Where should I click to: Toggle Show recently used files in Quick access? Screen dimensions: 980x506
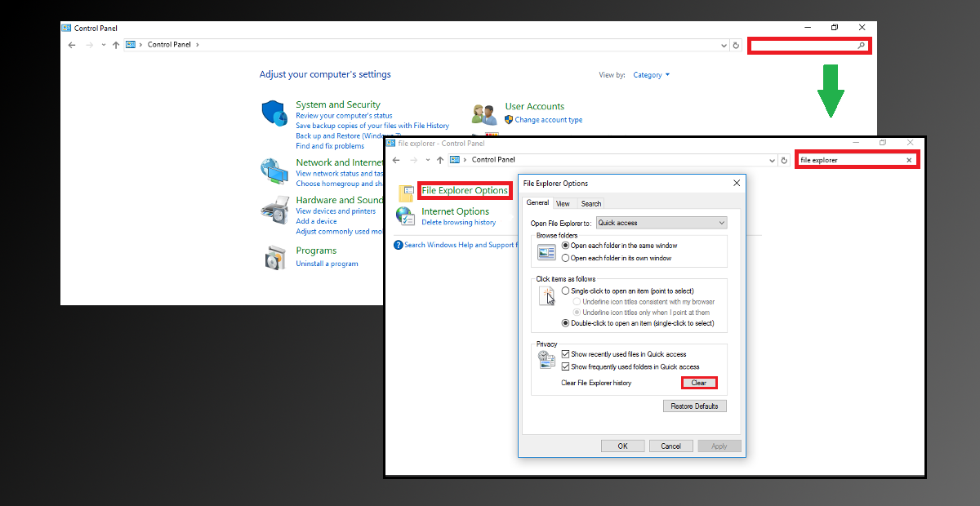565,354
